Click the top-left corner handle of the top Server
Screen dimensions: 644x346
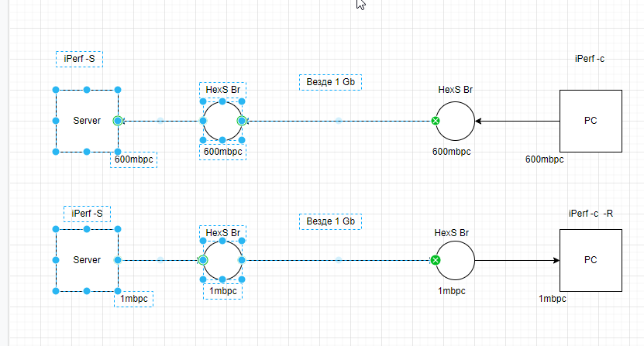(56, 90)
